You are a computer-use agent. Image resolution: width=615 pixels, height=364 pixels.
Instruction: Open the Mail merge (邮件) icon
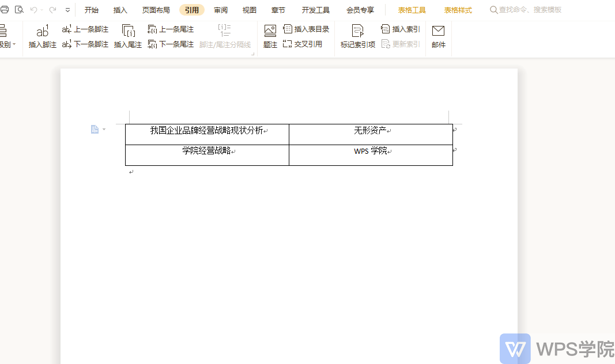[x=439, y=37]
